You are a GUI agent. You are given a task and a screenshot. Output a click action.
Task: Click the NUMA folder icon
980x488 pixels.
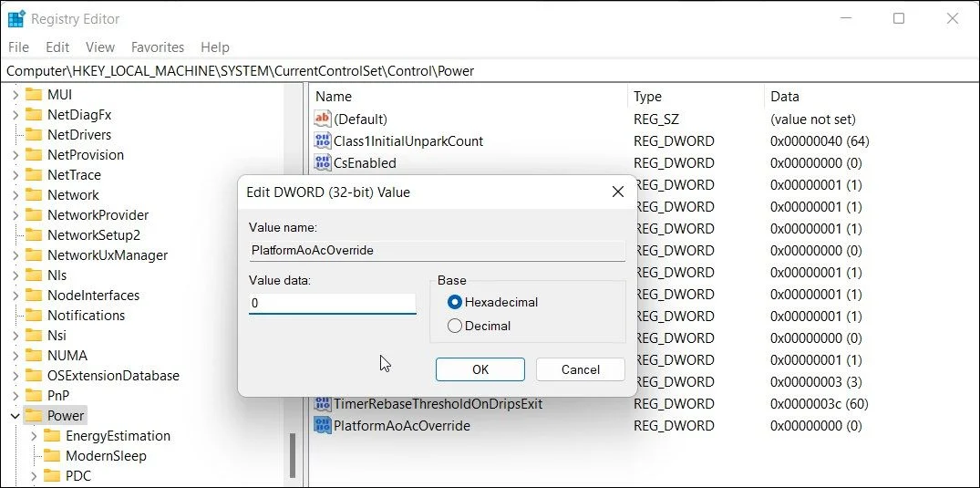33,356
